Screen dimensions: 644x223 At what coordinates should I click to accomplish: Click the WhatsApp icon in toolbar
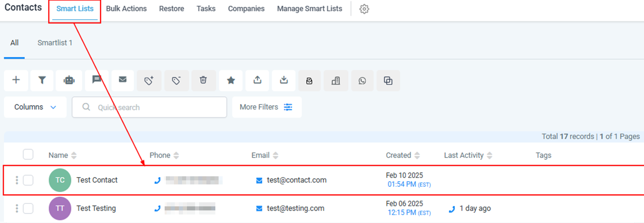[x=362, y=81]
